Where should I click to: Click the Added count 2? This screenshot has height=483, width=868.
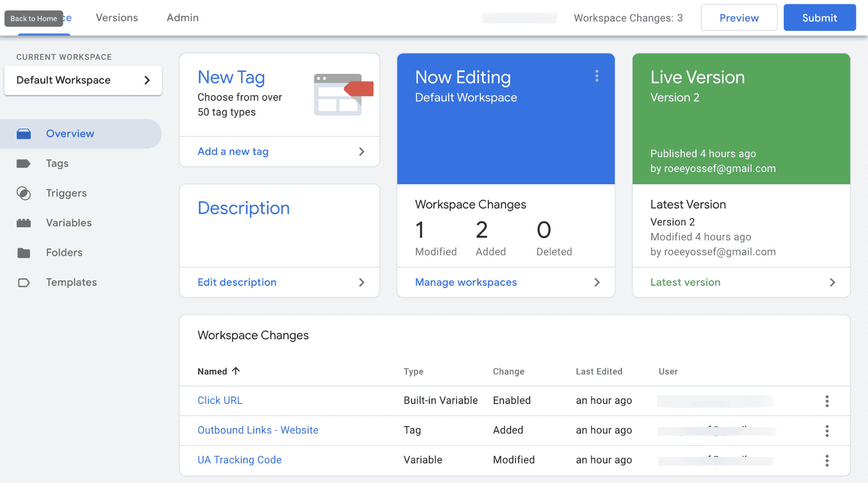click(482, 230)
